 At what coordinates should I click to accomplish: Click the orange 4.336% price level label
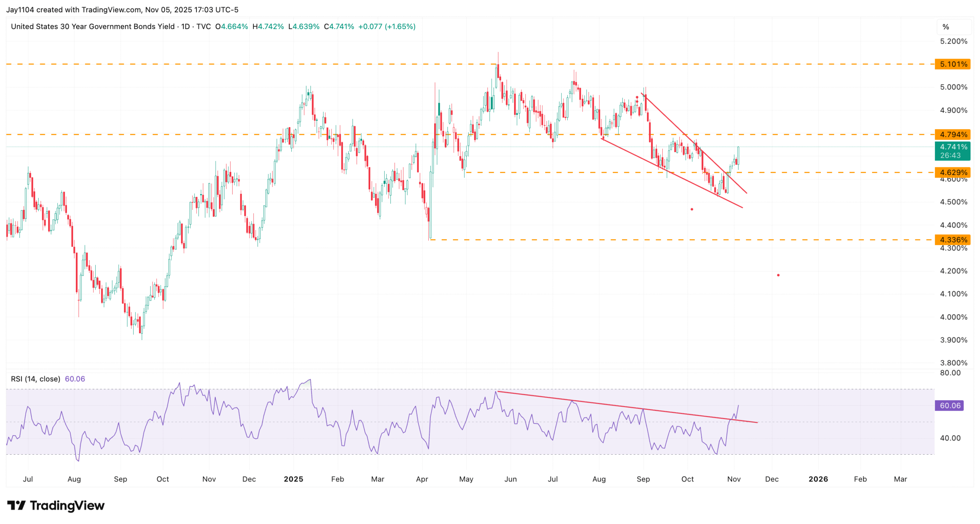[952, 240]
